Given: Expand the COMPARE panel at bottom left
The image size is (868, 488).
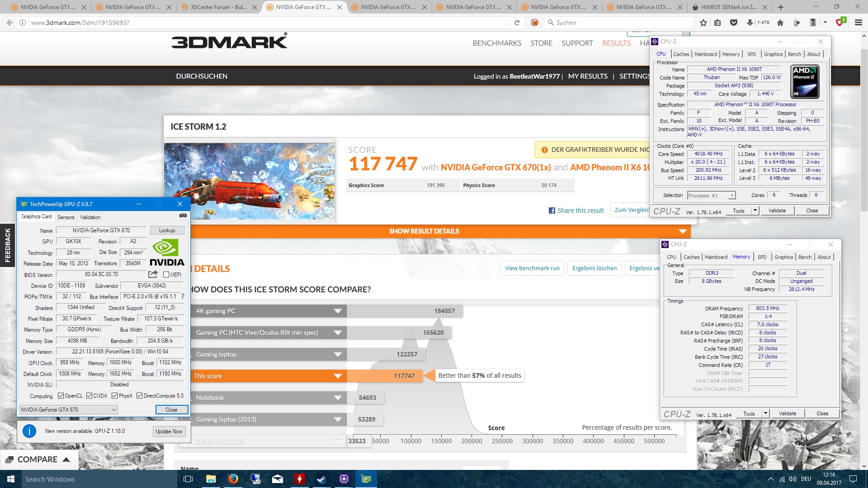Looking at the screenshot, I should point(39,460).
